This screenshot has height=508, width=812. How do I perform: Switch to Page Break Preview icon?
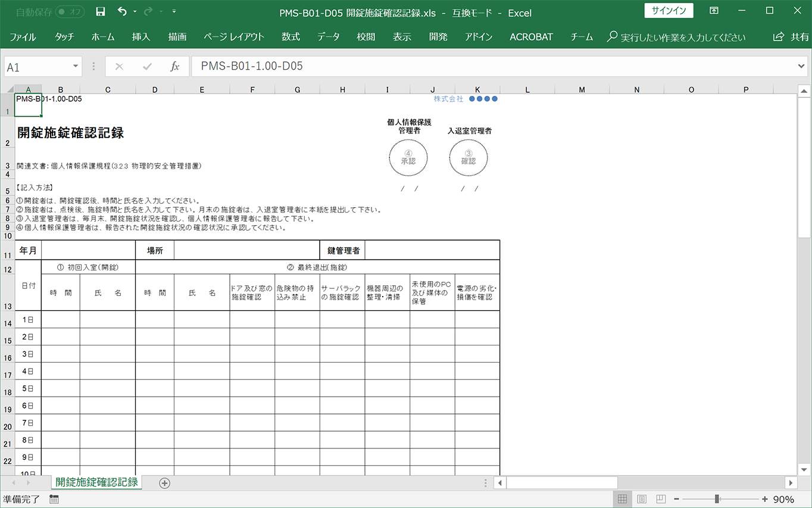(x=661, y=499)
